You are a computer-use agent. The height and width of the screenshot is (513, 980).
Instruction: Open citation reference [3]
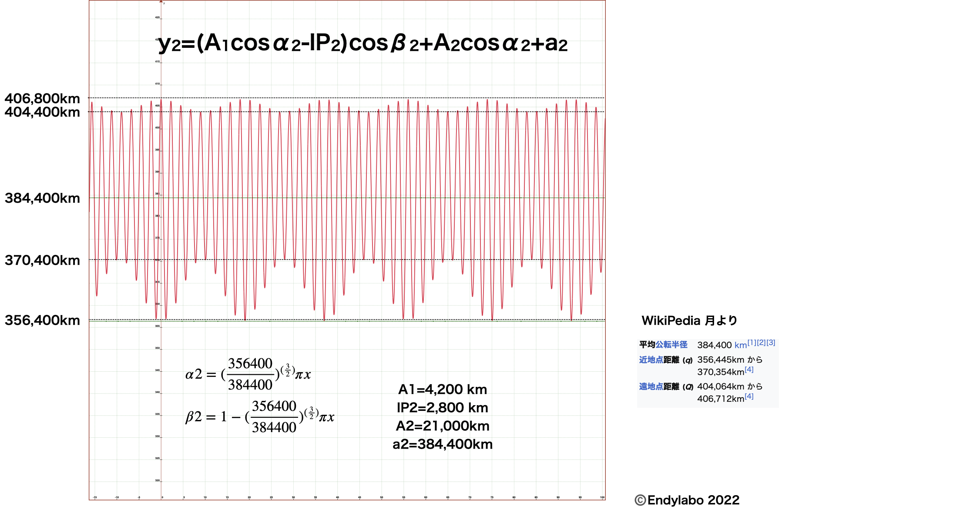tap(771, 343)
